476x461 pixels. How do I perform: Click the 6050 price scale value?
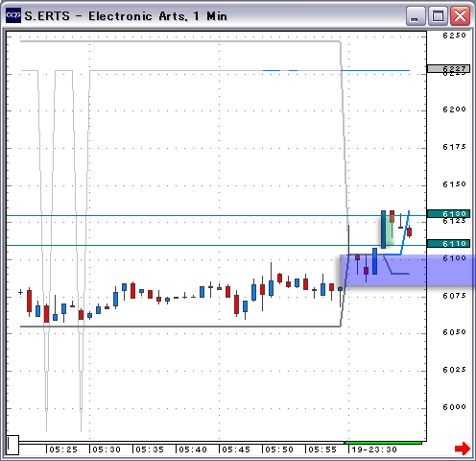(x=454, y=332)
